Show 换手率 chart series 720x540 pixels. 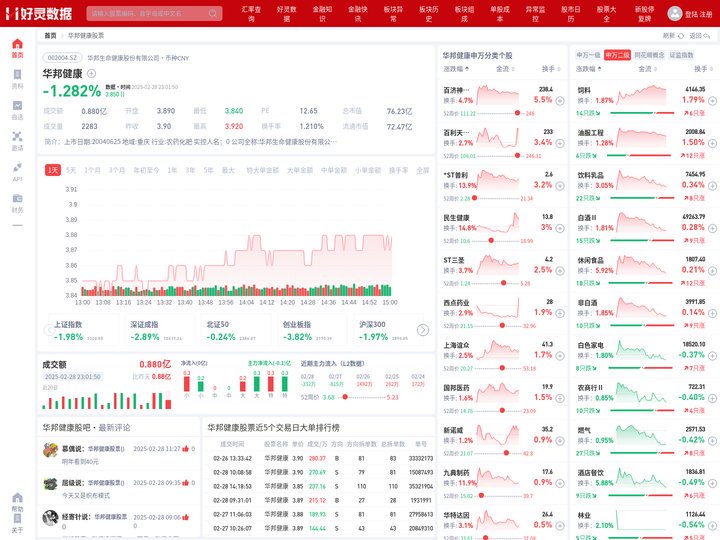(x=398, y=170)
